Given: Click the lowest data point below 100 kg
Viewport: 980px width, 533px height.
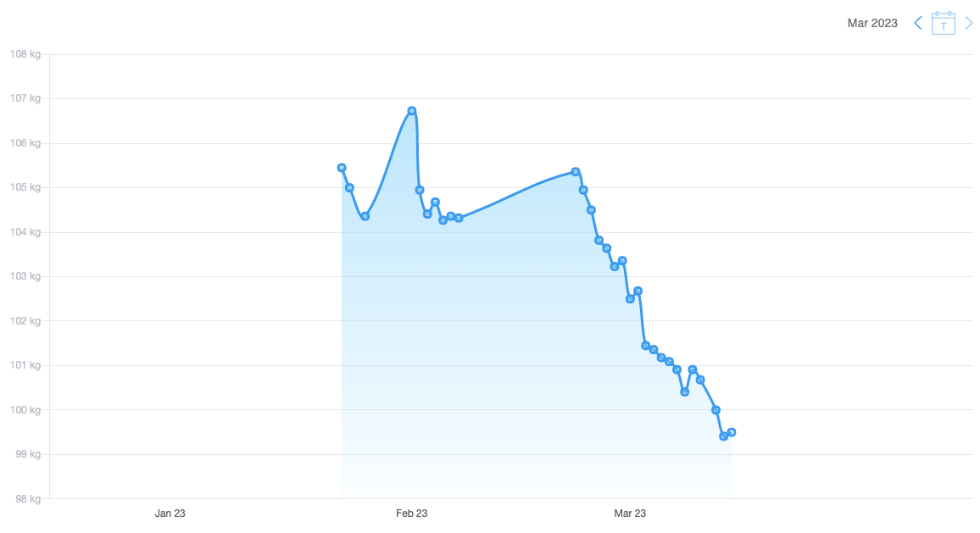Looking at the screenshot, I should tap(723, 436).
